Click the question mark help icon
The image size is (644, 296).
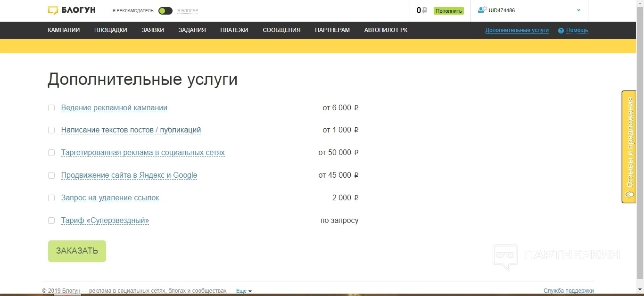click(x=561, y=31)
